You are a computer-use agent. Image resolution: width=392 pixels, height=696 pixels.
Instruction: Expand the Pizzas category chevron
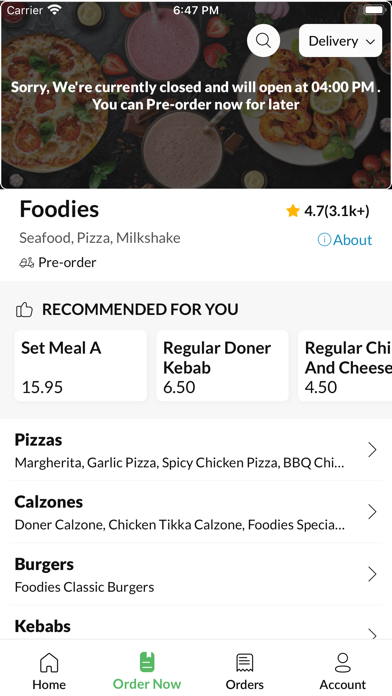click(372, 450)
